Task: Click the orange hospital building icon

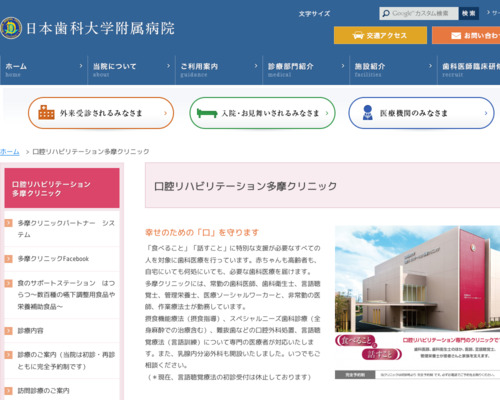Action: point(46,112)
